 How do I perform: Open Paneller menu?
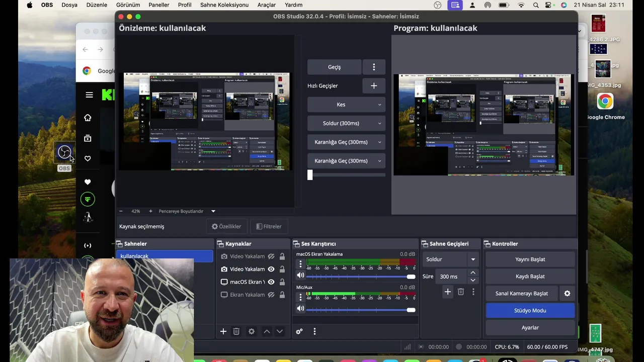click(158, 5)
